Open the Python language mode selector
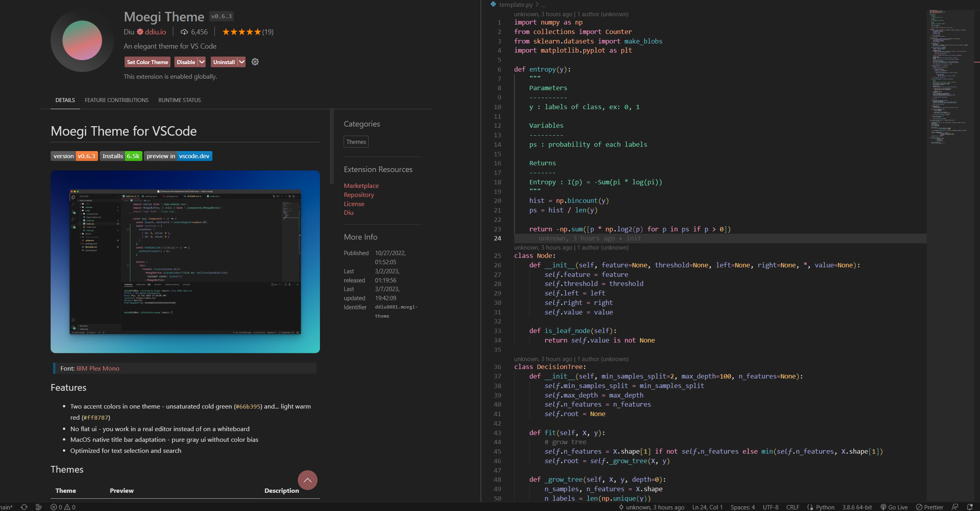Image resolution: width=980 pixels, height=511 pixels. click(825, 507)
